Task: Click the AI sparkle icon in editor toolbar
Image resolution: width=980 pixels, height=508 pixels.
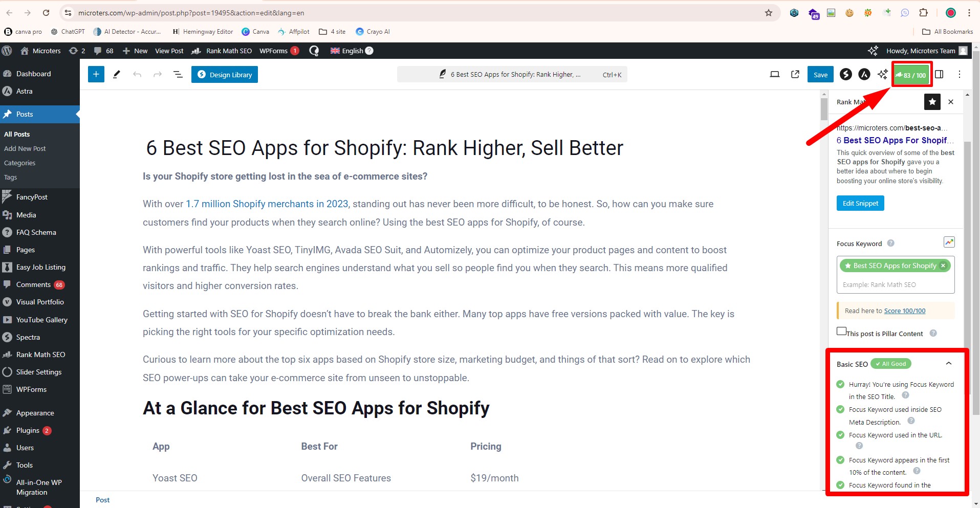Action: point(882,75)
